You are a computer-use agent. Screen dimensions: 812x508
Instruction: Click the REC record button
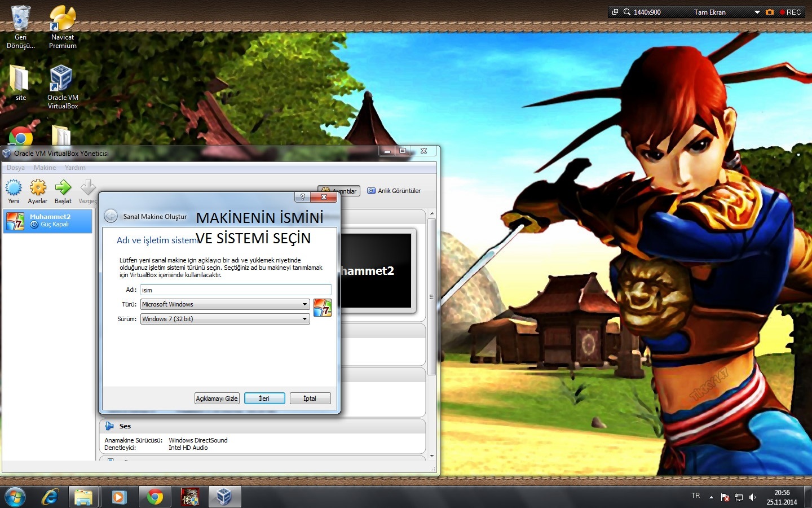pyautogui.click(x=790, y=12)
